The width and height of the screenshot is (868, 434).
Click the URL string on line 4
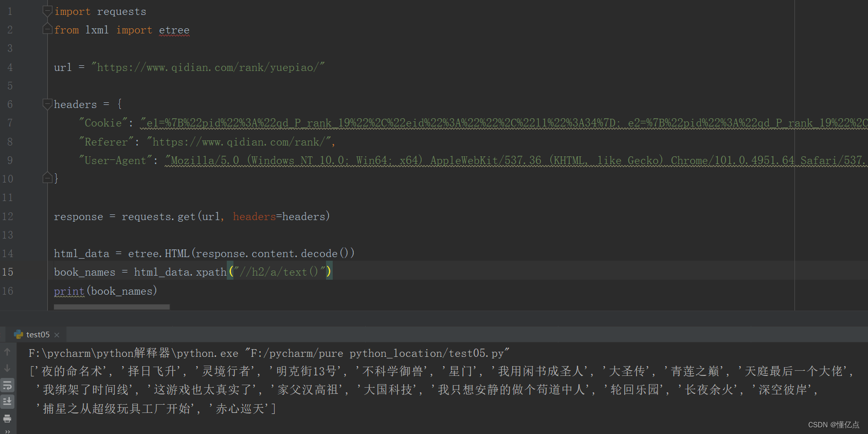[x=208, y=67]
